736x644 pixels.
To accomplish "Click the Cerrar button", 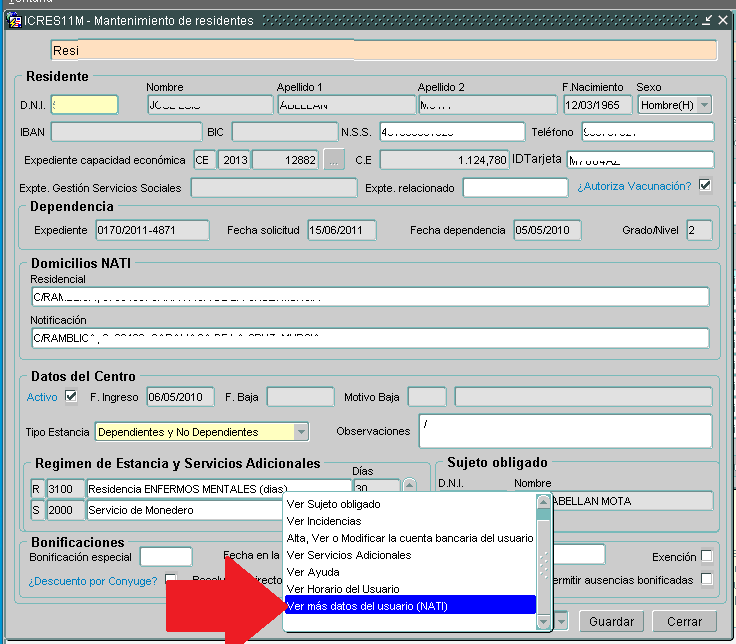I will point(684,622).
